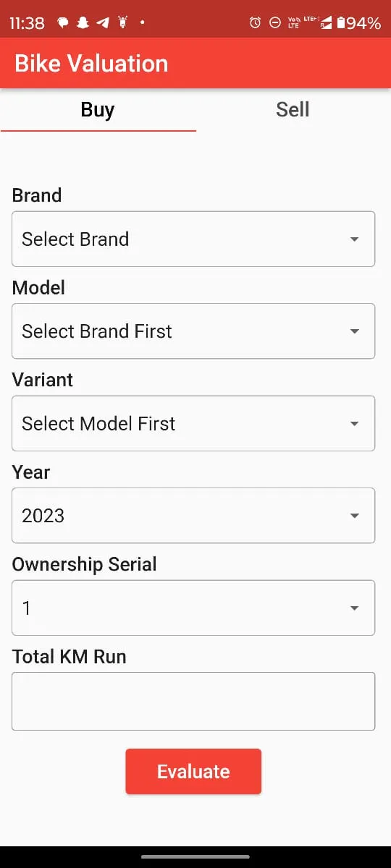The width and height of the screenshot is (391, 868).
Task: Tap the Snapchat ghost notification icon
Action: coord(83,23)
